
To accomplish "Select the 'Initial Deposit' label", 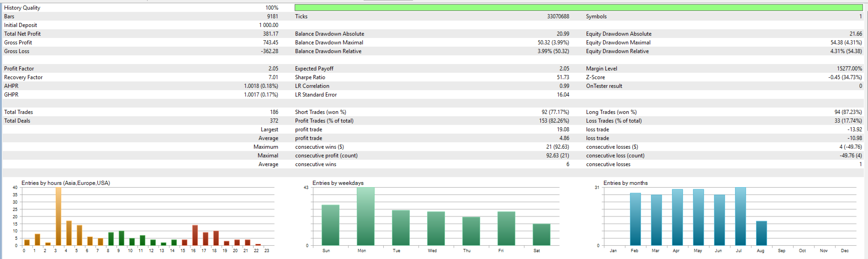I will [x=21, y=25].
